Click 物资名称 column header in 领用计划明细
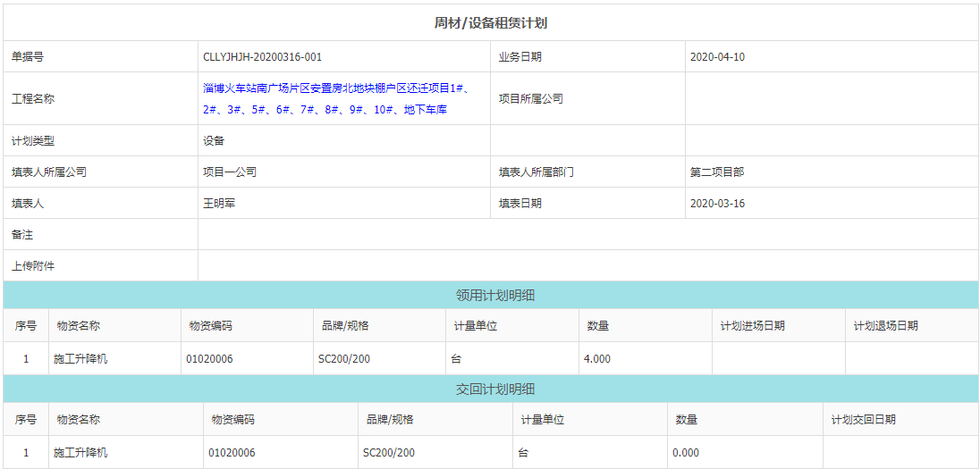The width and height of the screenshot is (980, 469). tap(78, 325)
